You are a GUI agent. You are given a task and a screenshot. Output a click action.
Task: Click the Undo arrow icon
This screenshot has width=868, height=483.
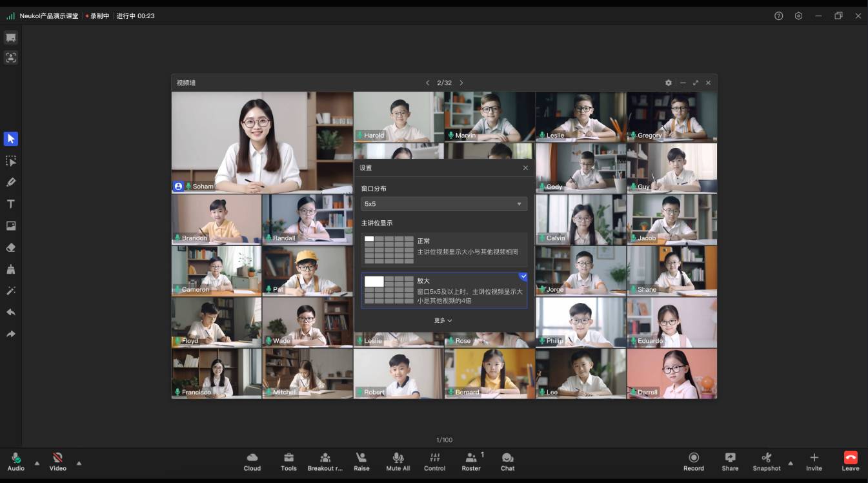(x=11, y=313)
